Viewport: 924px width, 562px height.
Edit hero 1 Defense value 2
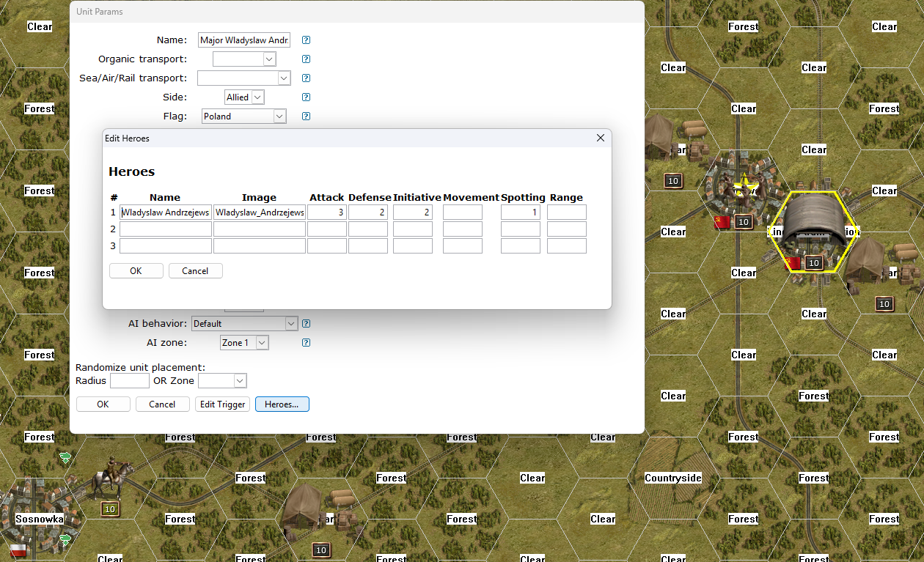[368, 212]
